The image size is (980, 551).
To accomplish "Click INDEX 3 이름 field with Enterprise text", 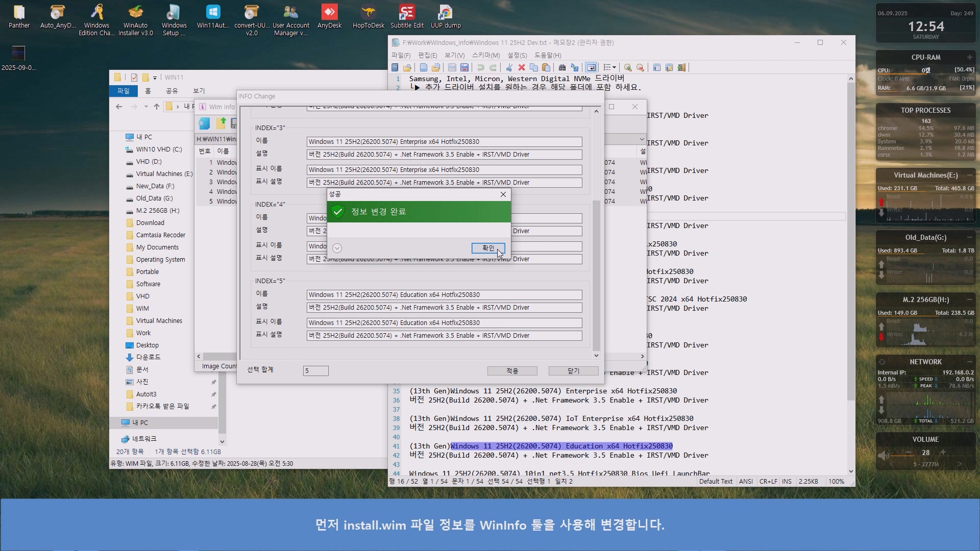I will (x=444, y=142).
